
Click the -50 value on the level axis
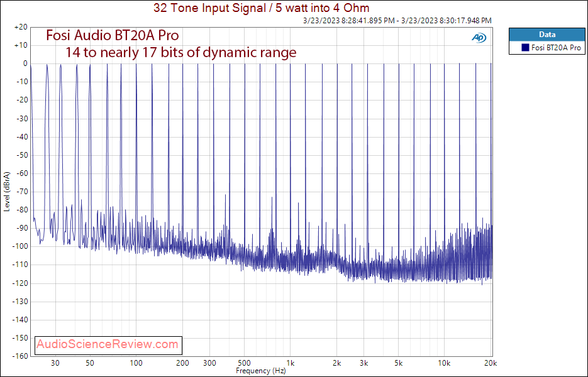(22, 155)
